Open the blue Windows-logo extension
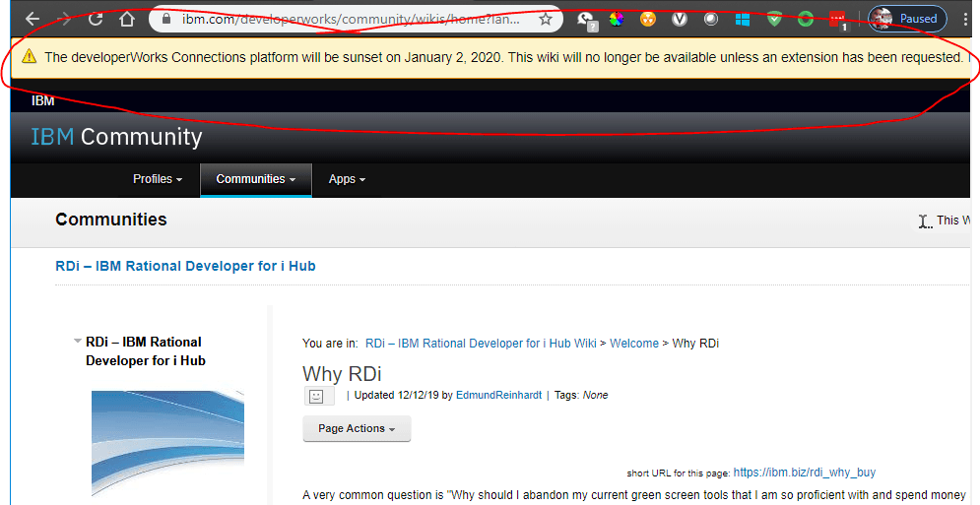980x505 pixels. tap(743, 19)
